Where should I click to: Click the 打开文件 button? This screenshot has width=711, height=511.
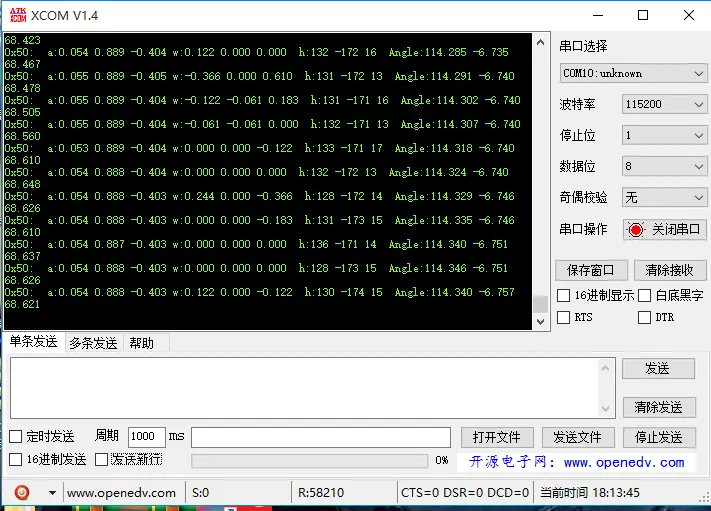(x=497, y=437)
